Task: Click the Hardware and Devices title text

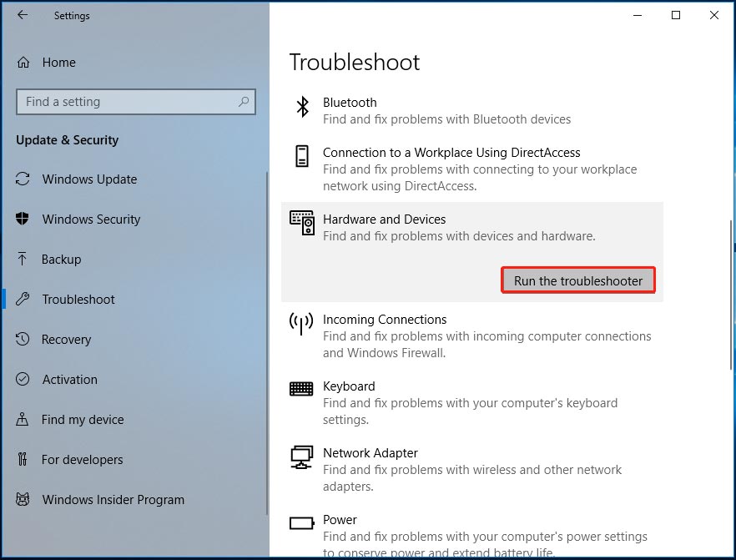Action: [384, 219]
